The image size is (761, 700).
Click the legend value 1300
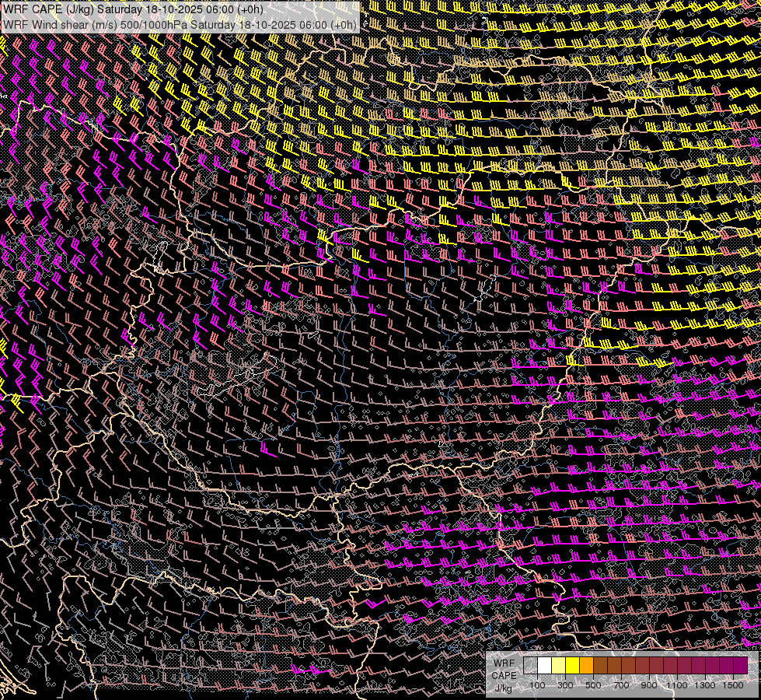click(705, 685)
